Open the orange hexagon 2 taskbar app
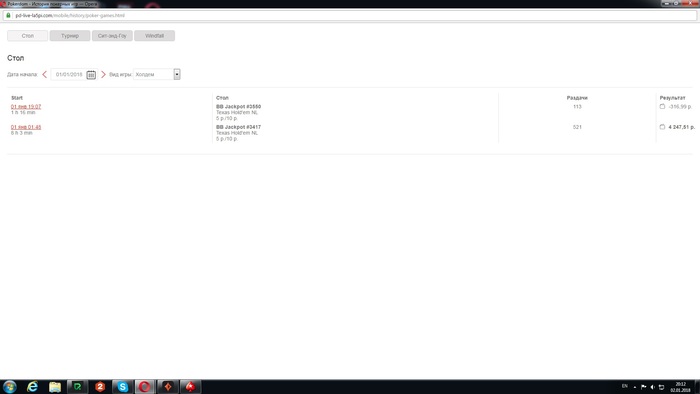Screen dimensions: 700x394 pos(100,386)
